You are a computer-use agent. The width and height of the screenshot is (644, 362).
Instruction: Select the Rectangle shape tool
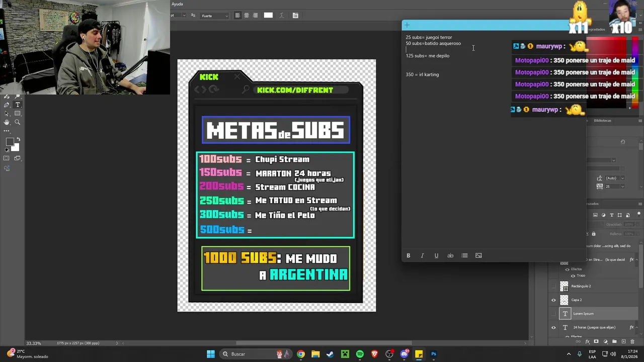(18, 113)
